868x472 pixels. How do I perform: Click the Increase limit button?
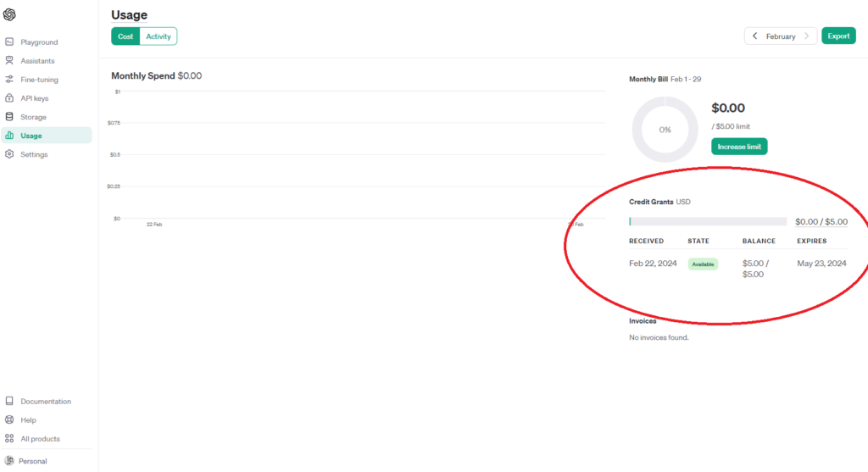(x=739, y=147)
